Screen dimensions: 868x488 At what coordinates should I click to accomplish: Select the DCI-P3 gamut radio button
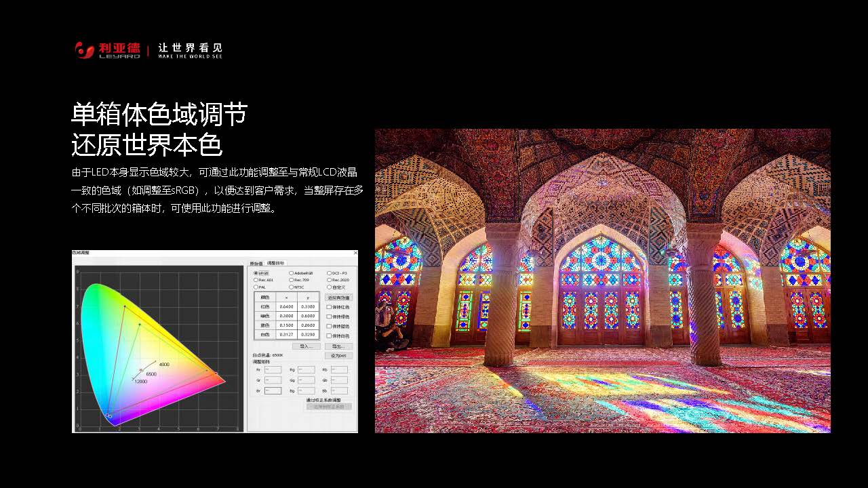[330, 273]
